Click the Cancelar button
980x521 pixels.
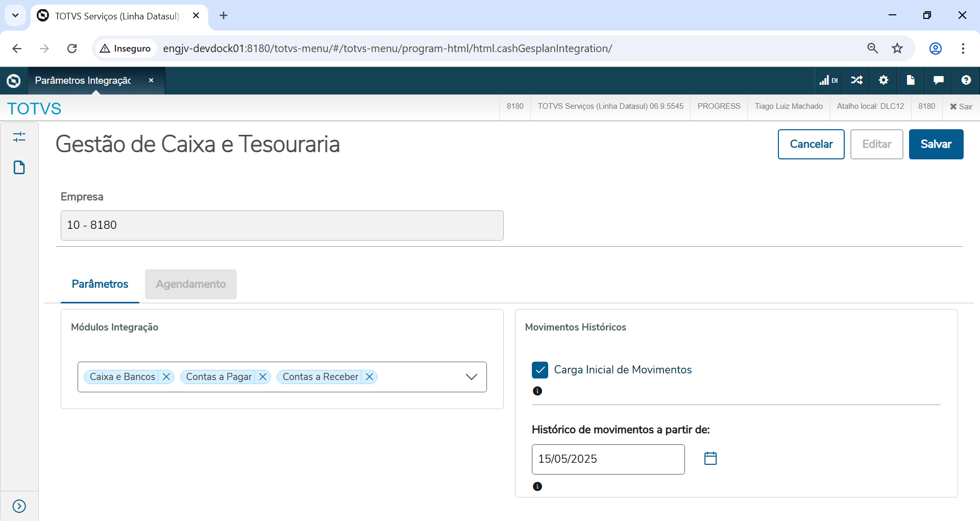pyautogui.click(x=811, y=144)
